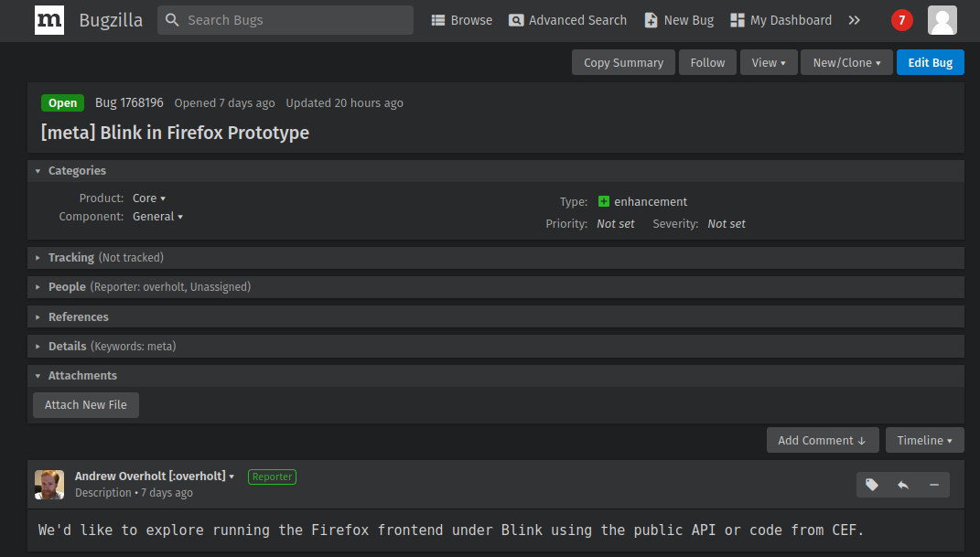Image resolution: width=980 pixels, height=557 pixels.
Task: Jump to Add Comment
Action: 823,440
